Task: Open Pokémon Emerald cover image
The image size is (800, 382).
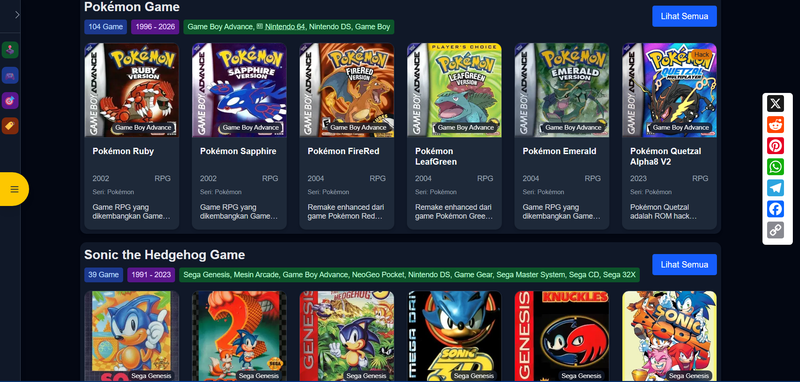Action: [562, 90]
